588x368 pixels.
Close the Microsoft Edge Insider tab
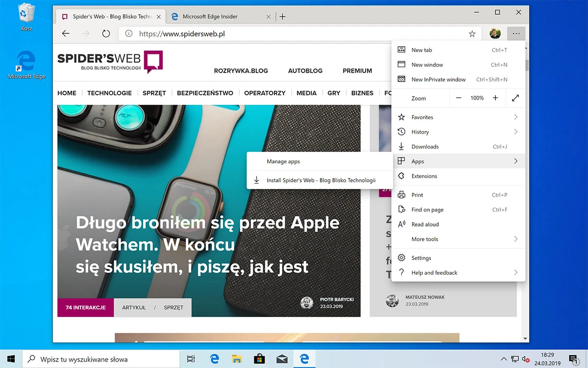268,17
